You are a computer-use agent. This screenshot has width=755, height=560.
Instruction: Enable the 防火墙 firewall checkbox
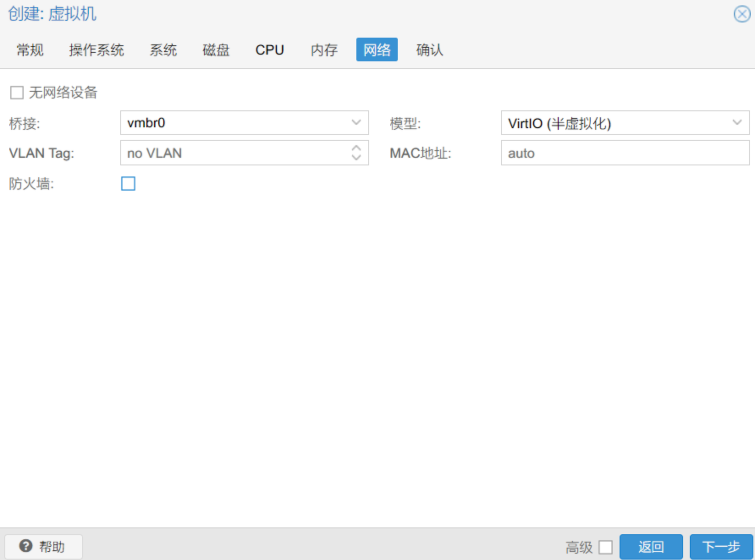pos(128,184)
